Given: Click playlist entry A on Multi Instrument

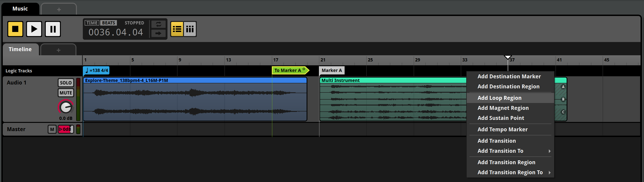Looking at the screenshot, I should (x=563, y=87).
